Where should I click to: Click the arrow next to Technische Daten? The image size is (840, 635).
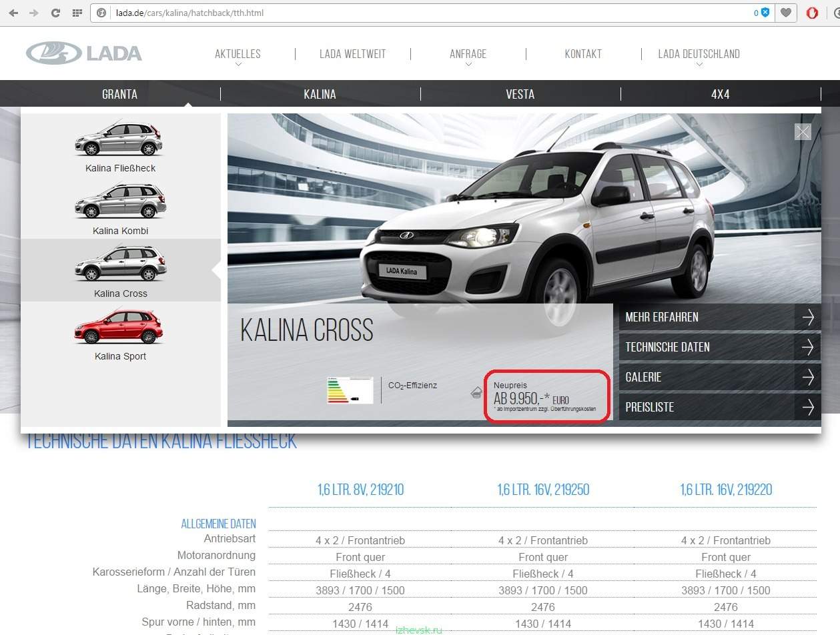[x=808, y=347]
